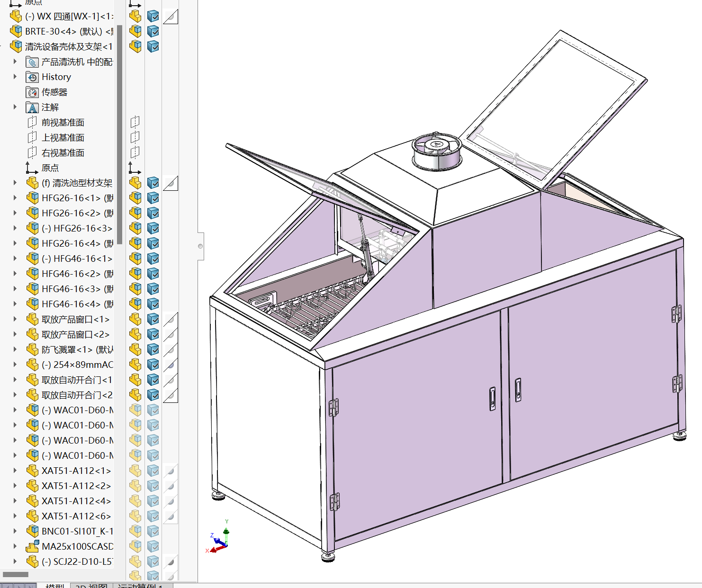
Task: Select the 传感器 sensors folder icon
Action: [32, 92]
